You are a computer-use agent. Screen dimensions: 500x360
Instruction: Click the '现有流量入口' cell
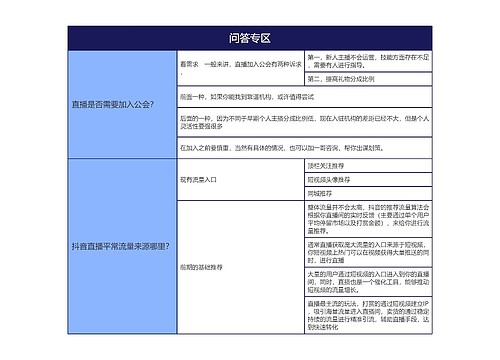(x=241, y=180)
